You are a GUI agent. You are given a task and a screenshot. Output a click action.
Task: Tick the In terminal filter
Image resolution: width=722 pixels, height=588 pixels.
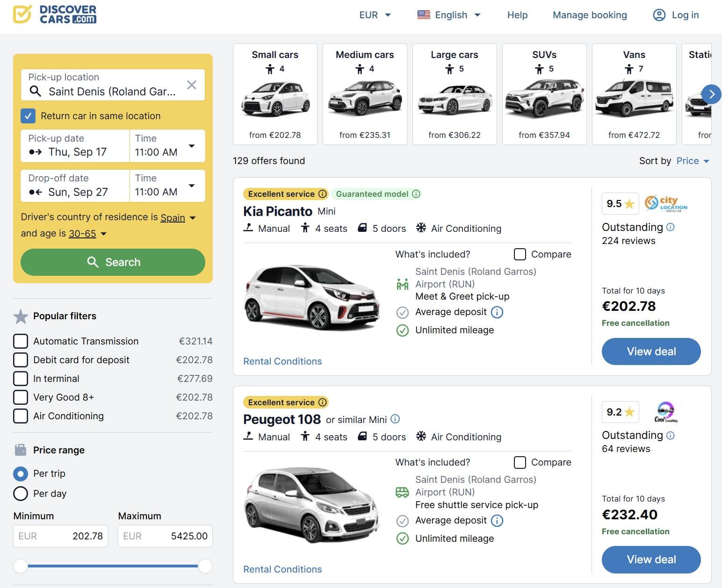click(x=21, y=379)
